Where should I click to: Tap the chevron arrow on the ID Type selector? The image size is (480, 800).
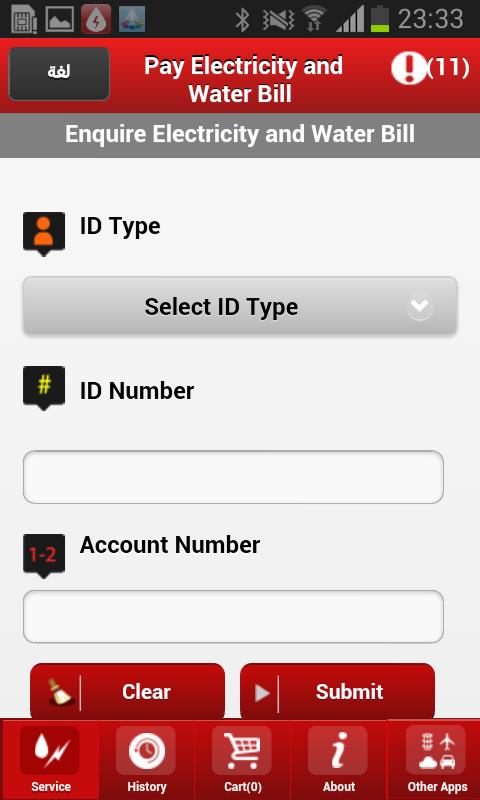coord(420,307)
